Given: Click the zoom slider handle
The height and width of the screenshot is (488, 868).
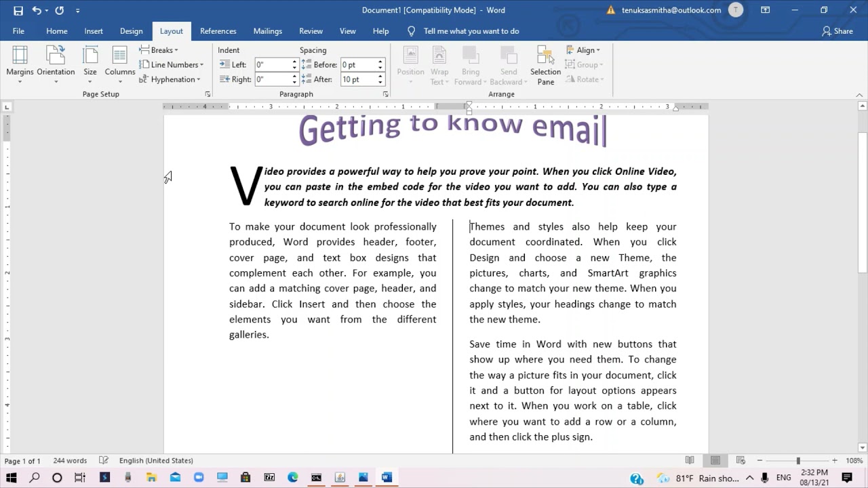Looking at the screenshot, I should coord(798,461).
